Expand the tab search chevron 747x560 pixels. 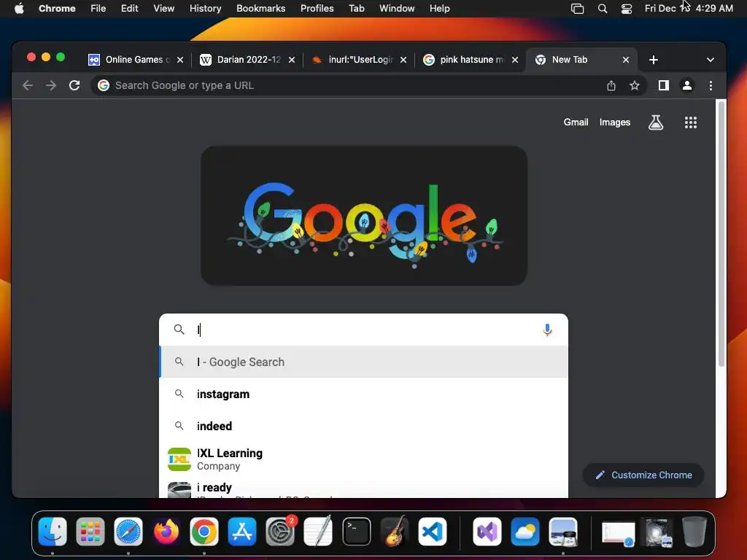pos(711,60)
